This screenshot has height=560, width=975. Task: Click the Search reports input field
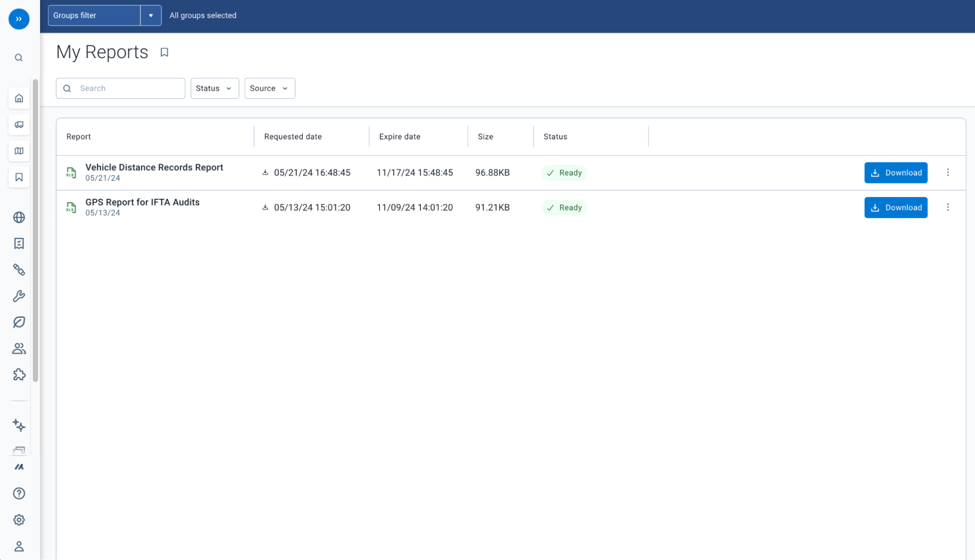tap(120, 88)
